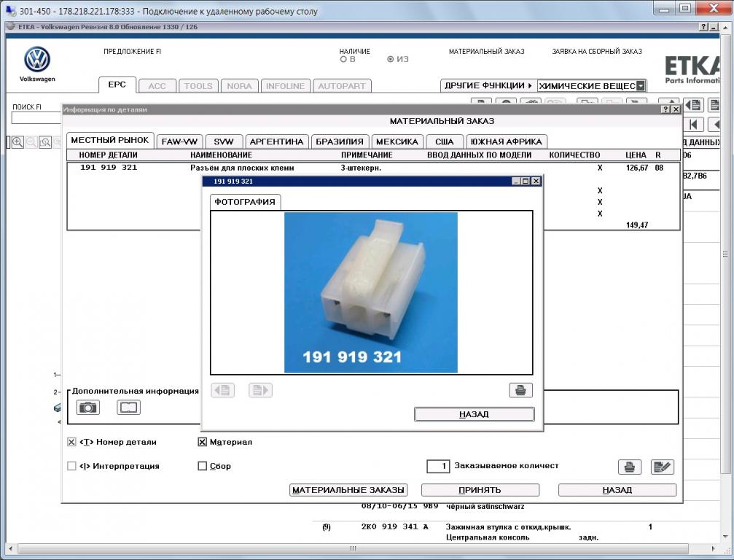Screen dimensions: 734x560
Task: Close the Информация по деталям dialog
Action: pyautogui.click(x=676, y=109)
